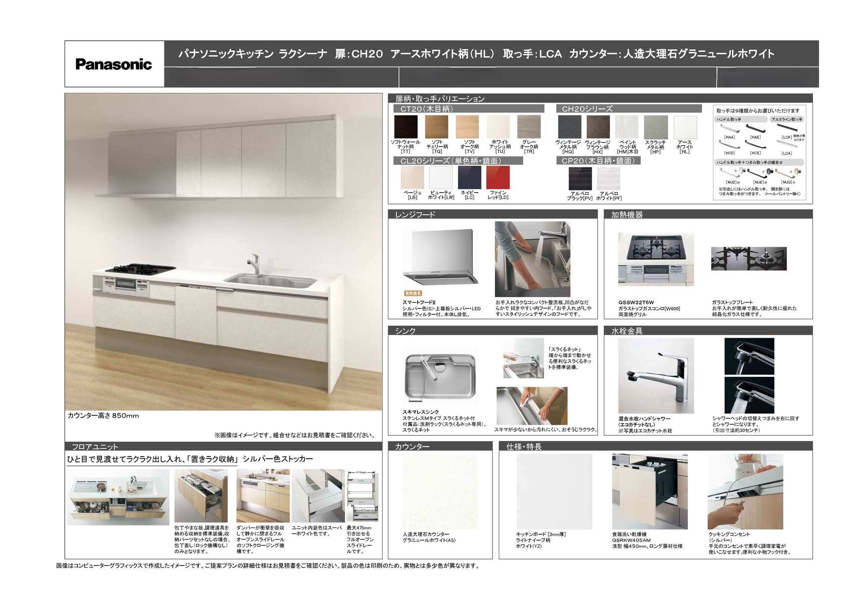Pick the アルベロブラック [PV] swatch
Viewport: 868px width, 614px height.
click(x=579, y=178)
